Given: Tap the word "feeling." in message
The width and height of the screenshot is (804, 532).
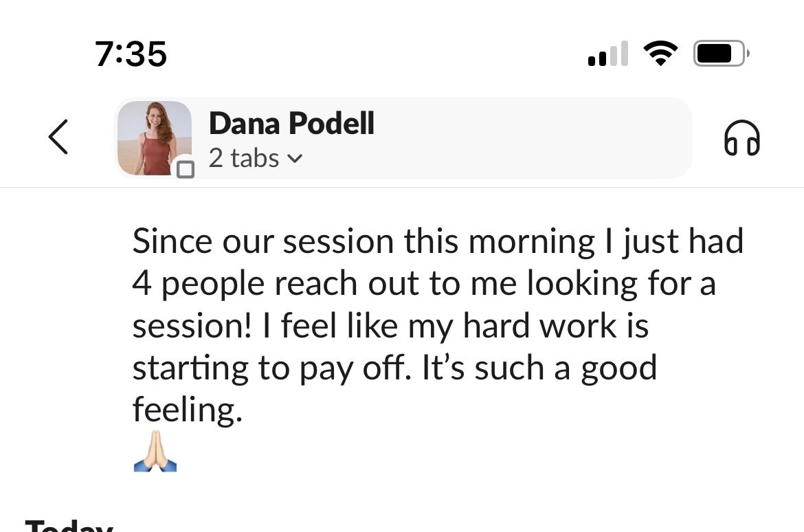Looking at the screenshot, I should [x=188, y=410].
